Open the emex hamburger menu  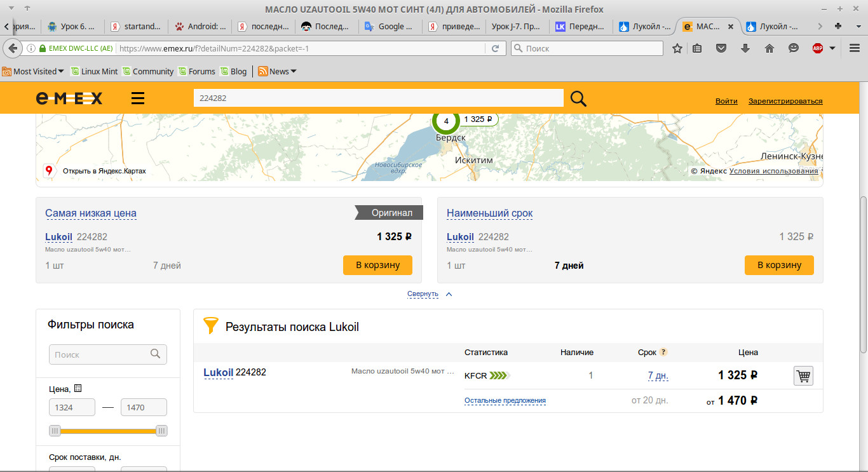pyautogui.click(x=138, y=98)
